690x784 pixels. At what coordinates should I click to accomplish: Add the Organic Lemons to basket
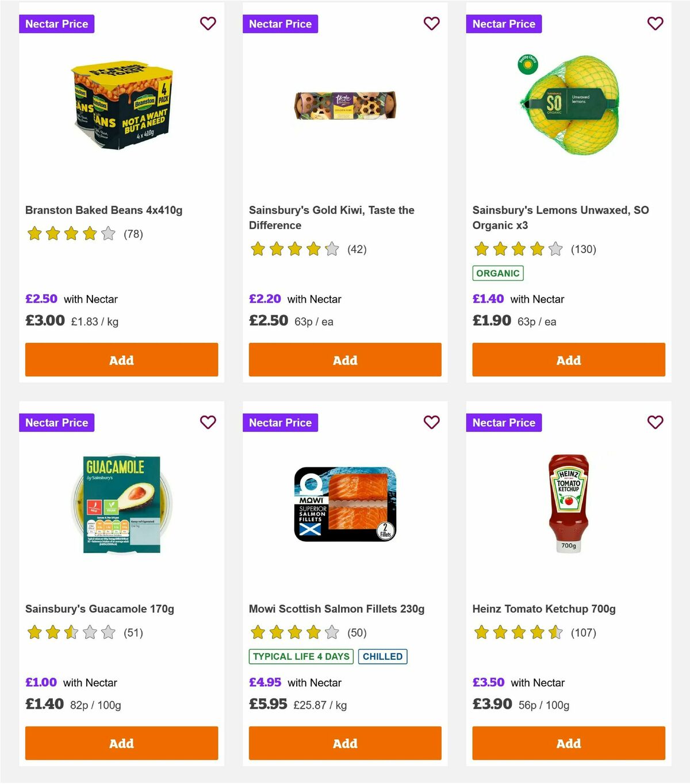(568, 360)
